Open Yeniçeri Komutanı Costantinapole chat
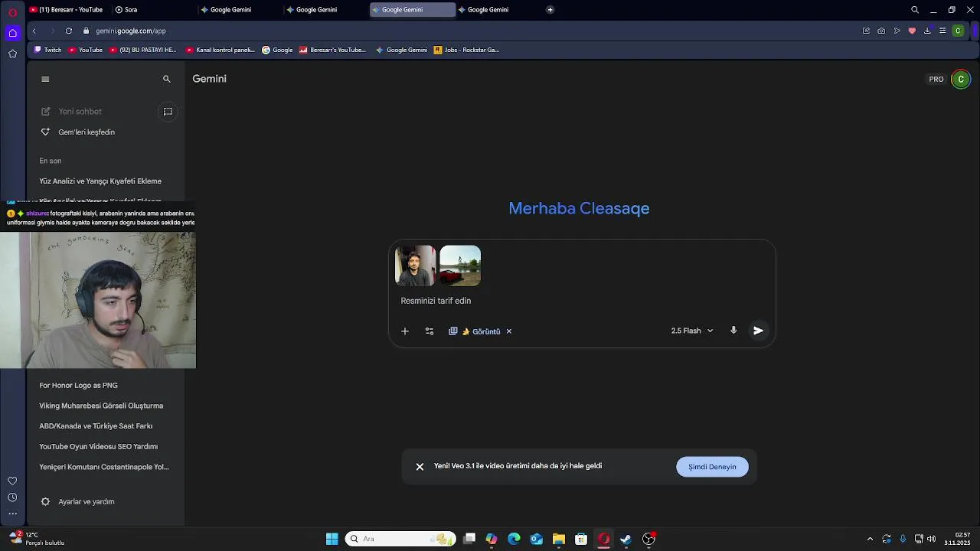 pos(106,467)
